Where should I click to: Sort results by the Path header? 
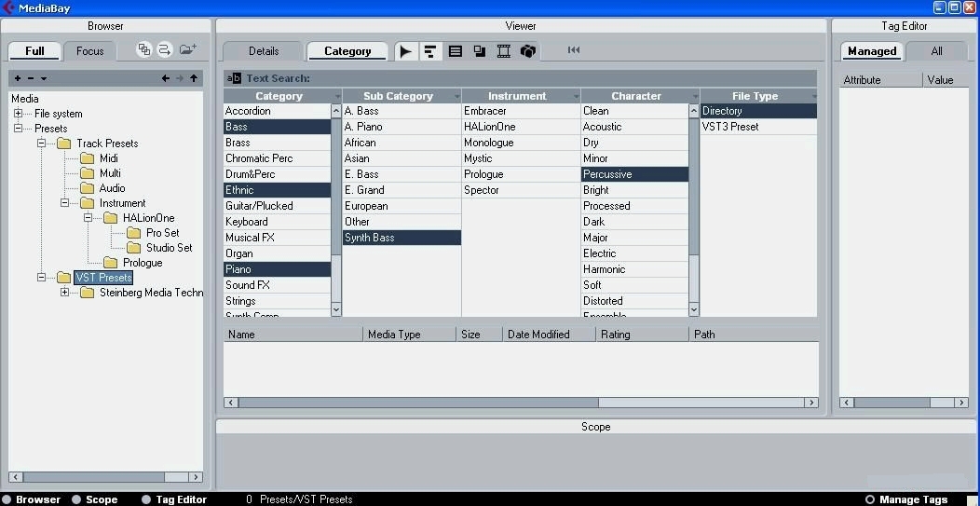pyautogui.click(x=754, y=334)
